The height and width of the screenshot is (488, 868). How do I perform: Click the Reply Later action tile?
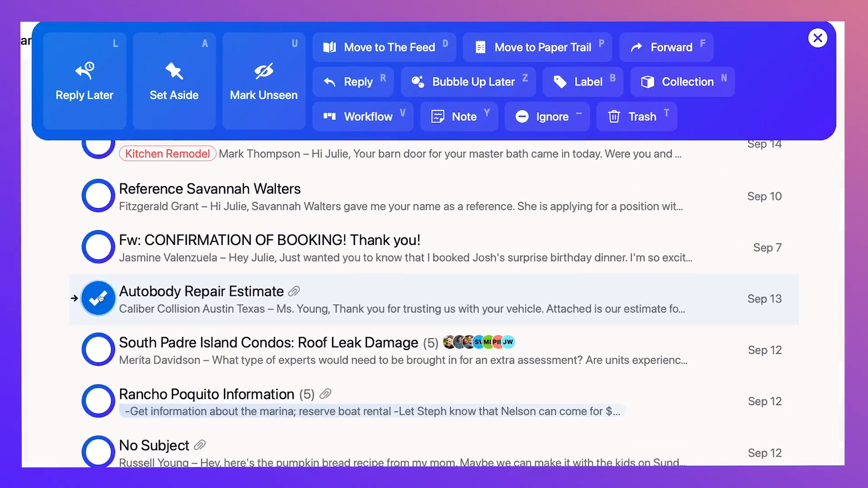click(x=85, y=81)
